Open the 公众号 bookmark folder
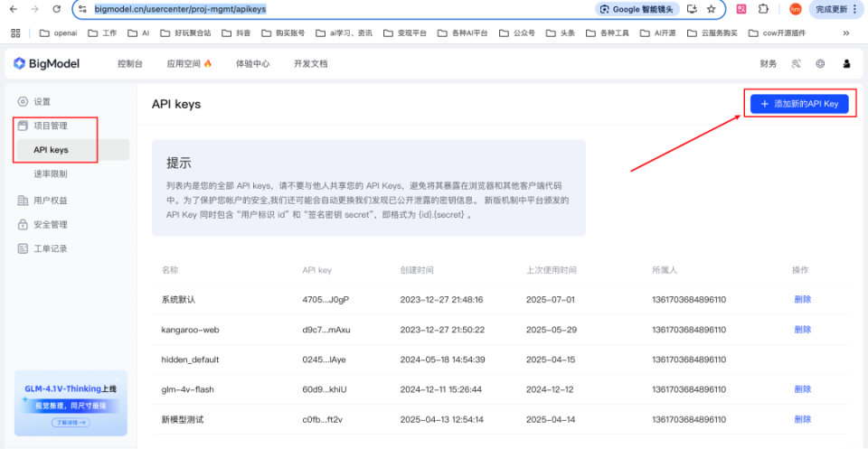 coord(517,33)
